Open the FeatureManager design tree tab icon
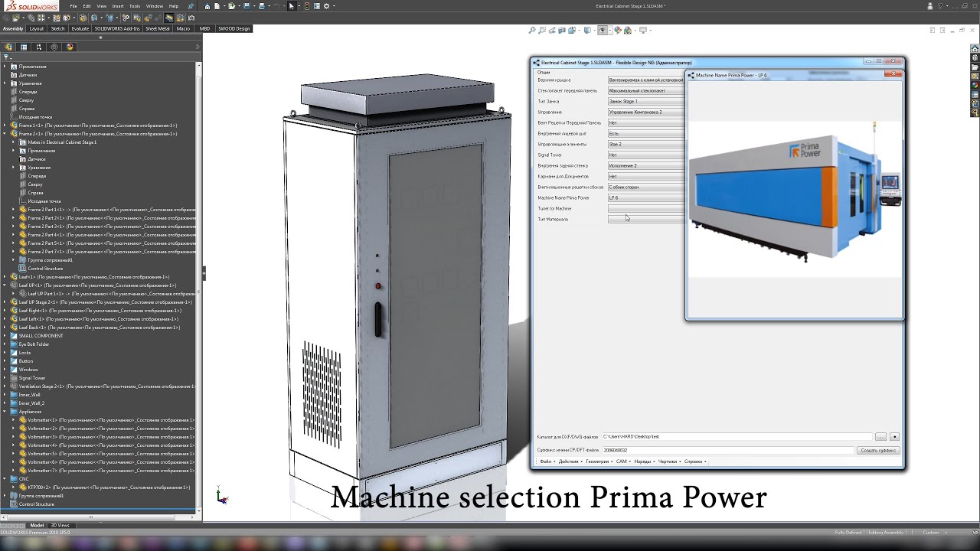Viewport: 980px width, 551px height. coord(9,47)
